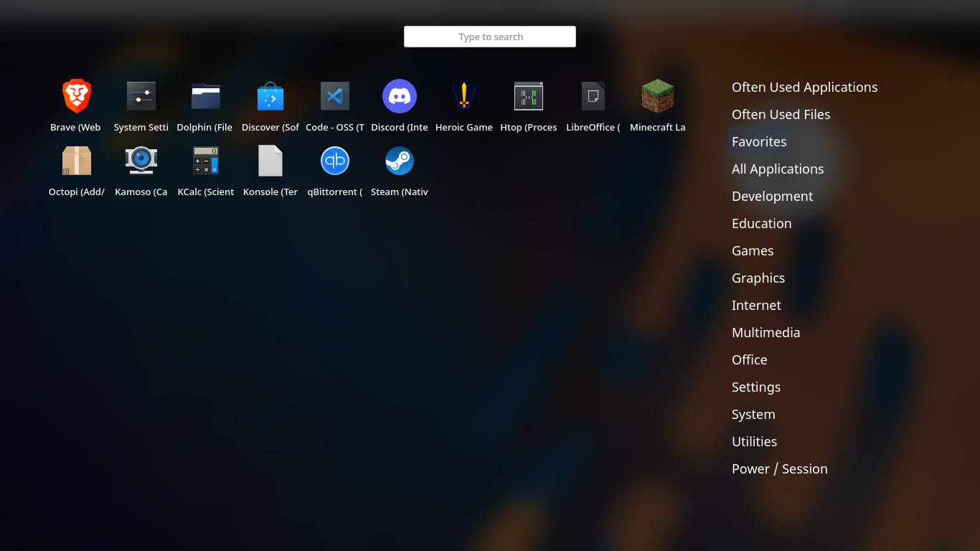Viewport: 980px width, 551px height.
Task: Launch the LibreOffice icon
Action: pyautogui.click(x=593, y=96)
